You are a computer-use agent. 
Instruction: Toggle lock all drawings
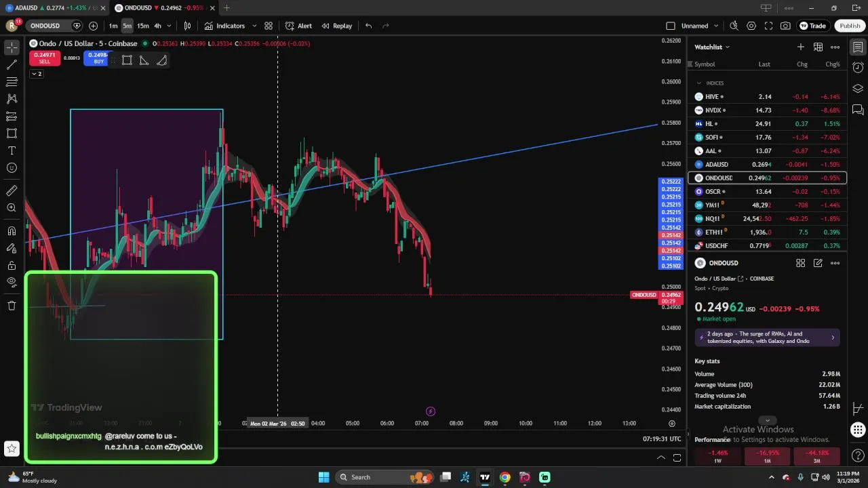pyautogui.click(x=12, y=266)
